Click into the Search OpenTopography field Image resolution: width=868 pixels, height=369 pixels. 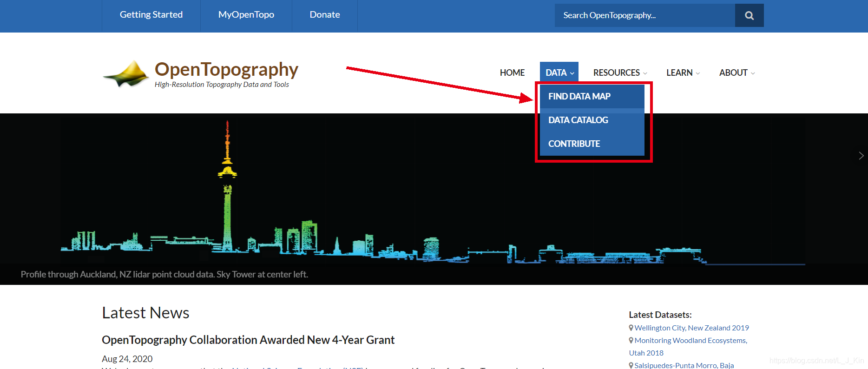click(x=644, y=15)
